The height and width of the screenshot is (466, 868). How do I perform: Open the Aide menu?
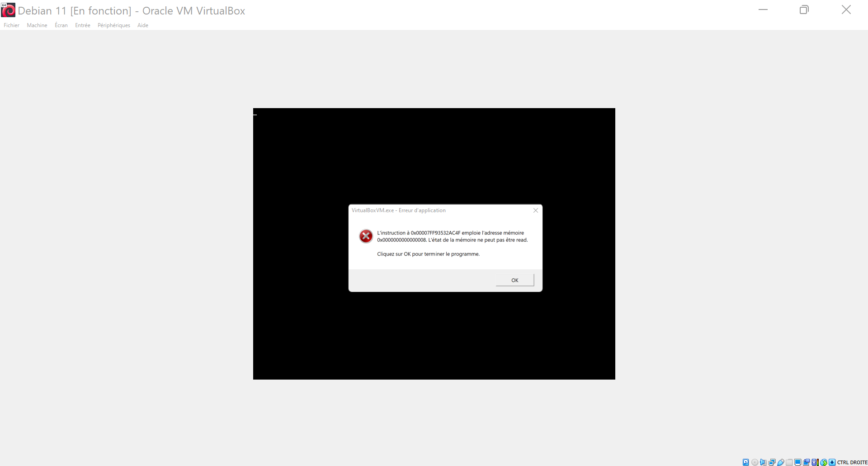(143, 25)
